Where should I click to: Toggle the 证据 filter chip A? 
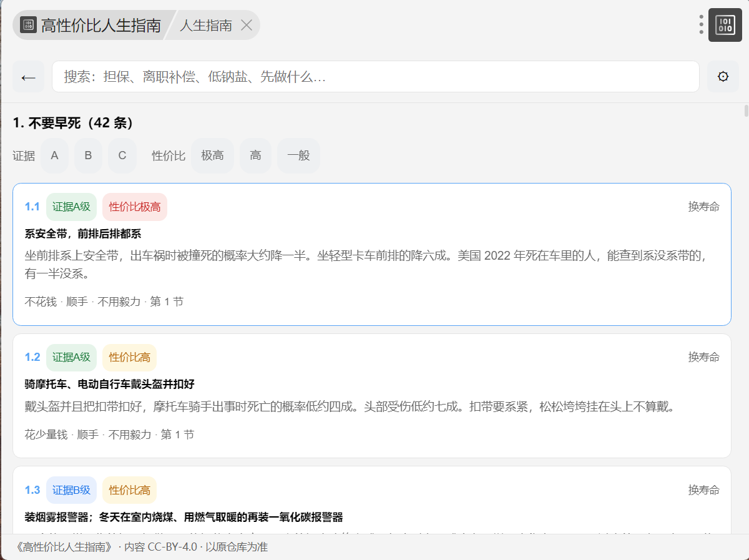(x=55, y=155)
